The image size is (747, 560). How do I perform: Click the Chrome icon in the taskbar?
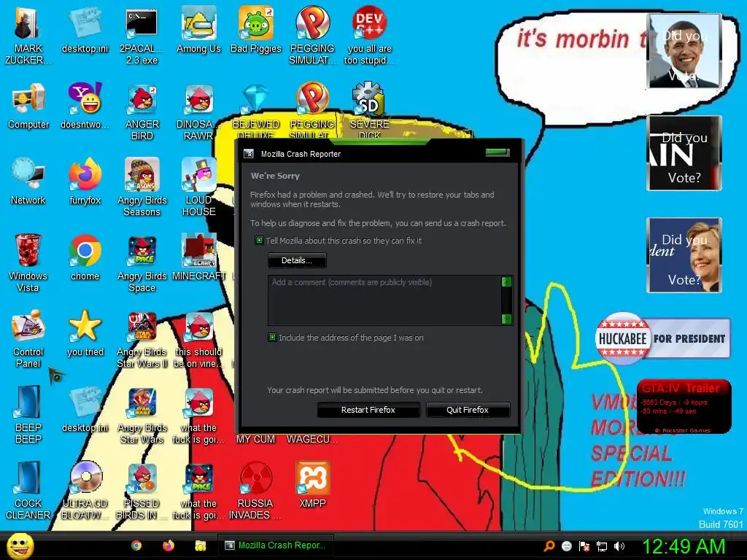136,545
